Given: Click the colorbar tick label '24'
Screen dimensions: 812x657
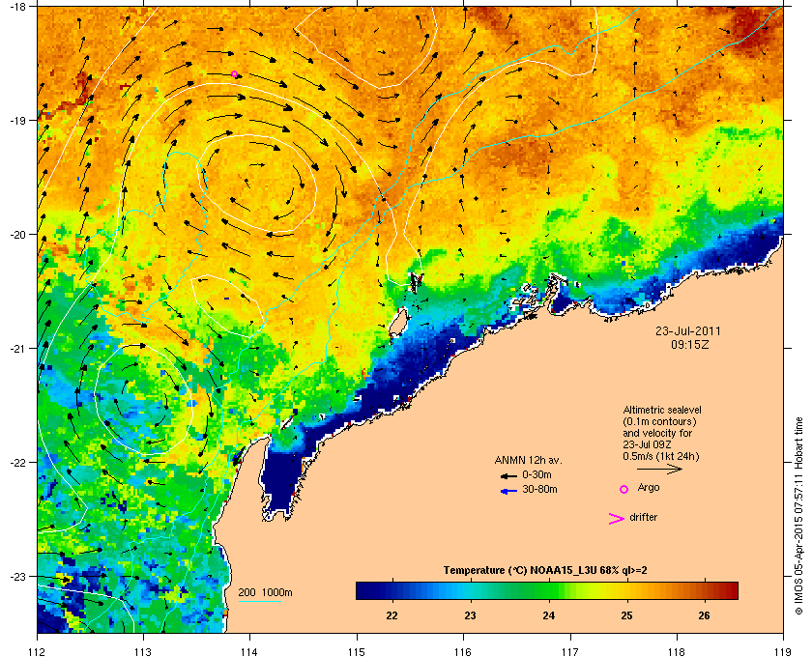Looking at the screenshot, I should [x=549, y=615].
